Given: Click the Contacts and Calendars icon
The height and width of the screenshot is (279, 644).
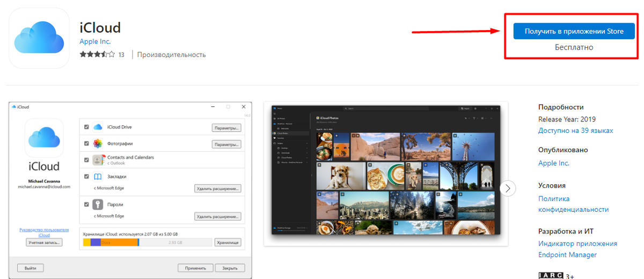Looking at the screenshot, I should 98,160.
